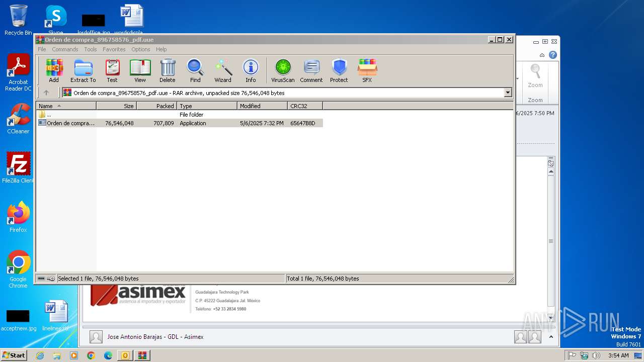Screen dimensions: 644x362
Task: Click mail window scrollbar down arrow
Action: click(551, 318)
